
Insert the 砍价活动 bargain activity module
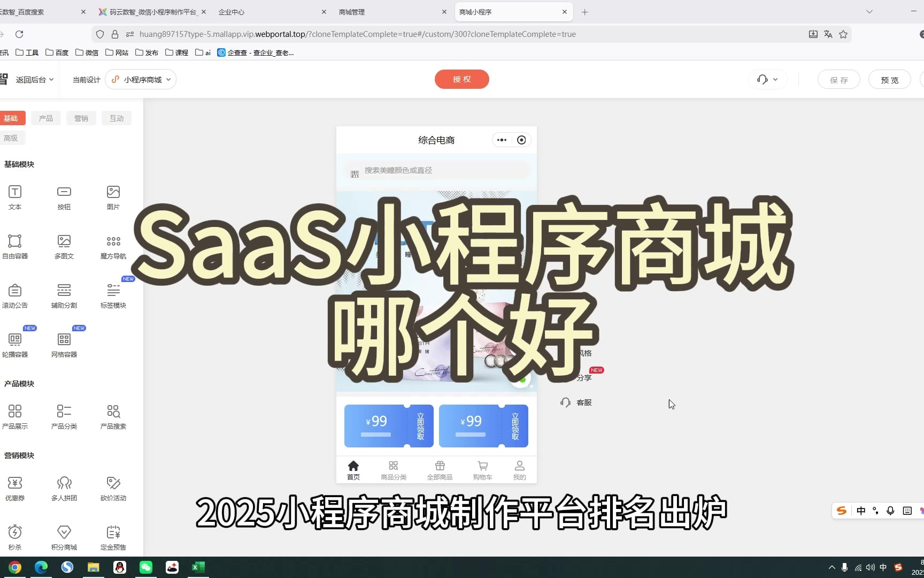click(113, 489)
